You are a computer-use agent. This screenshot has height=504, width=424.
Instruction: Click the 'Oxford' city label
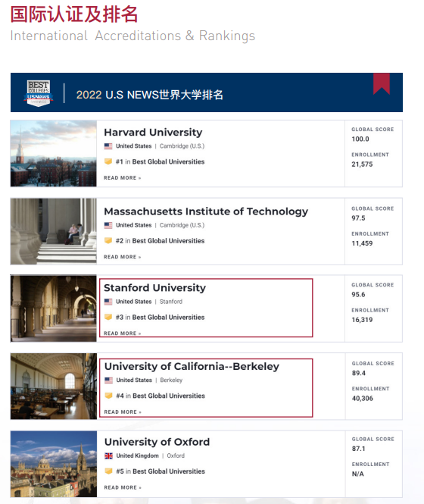point(176,455)
